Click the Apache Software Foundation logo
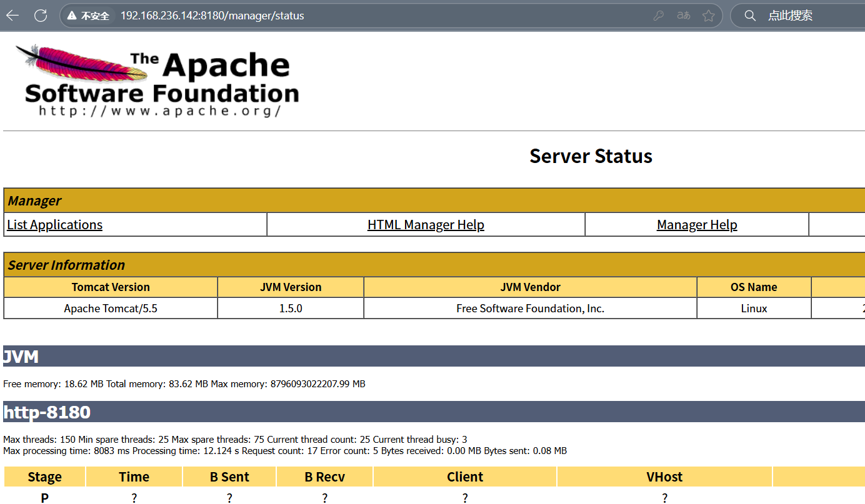Screen dimensions: 865x504 157,81
